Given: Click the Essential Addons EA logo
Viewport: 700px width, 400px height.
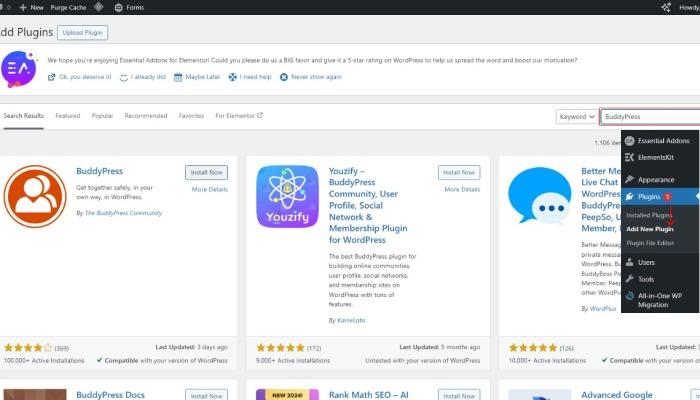Looking at the screenshot, I should click(x=19, y=69).
